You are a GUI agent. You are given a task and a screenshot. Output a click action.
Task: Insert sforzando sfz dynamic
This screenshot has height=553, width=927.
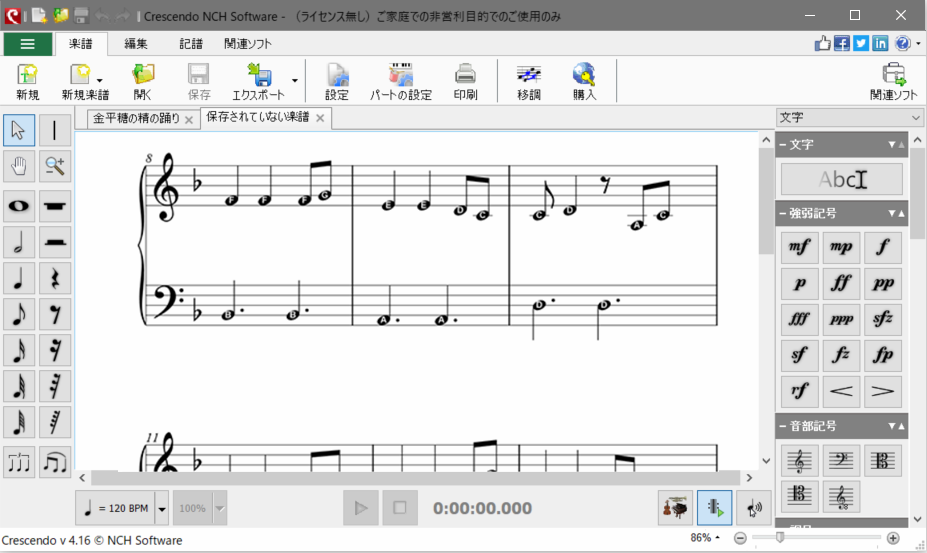[x=883, y=319]
